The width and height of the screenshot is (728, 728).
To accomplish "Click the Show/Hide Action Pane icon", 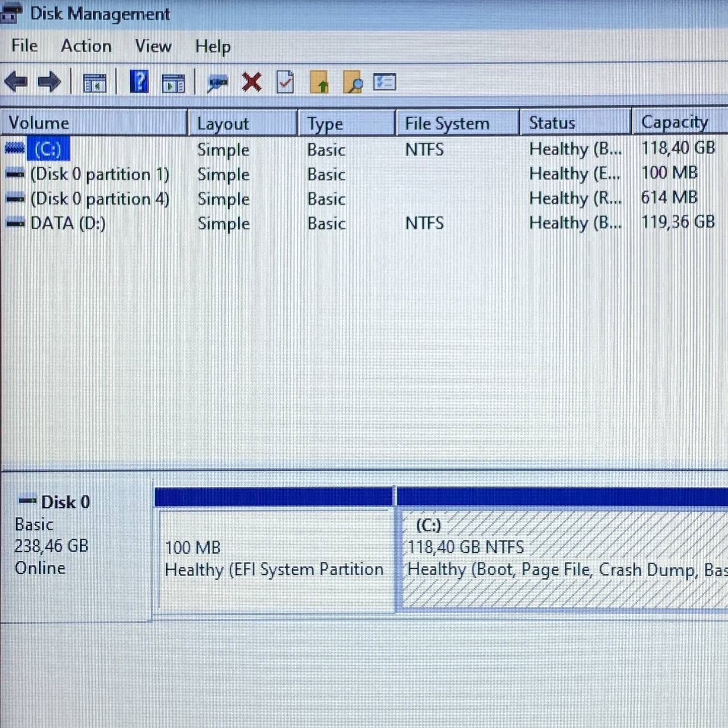I will click(173, 83).
